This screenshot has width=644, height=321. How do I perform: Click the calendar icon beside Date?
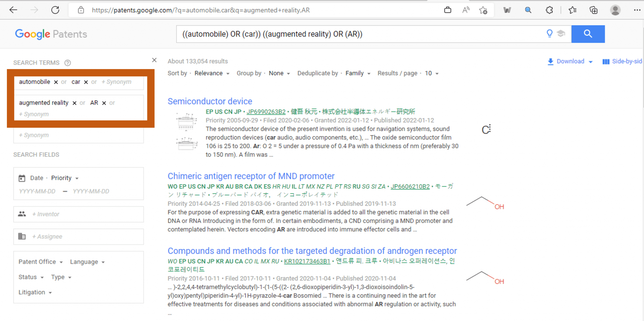[x=22, y=177]
